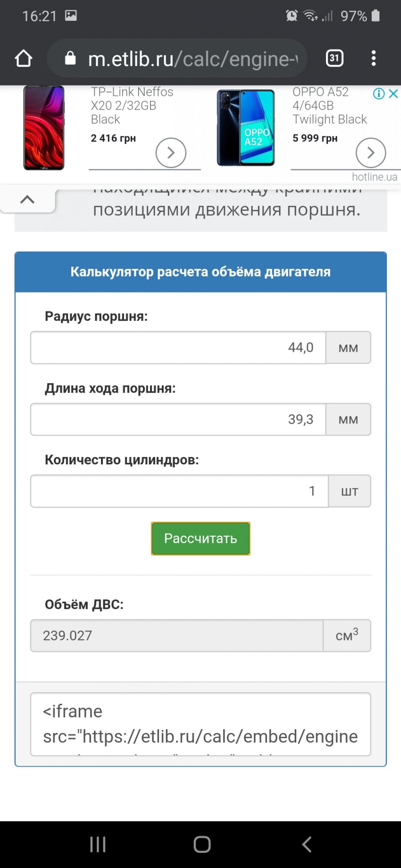Edit the Количество цилиндров field
401x868 pixels.
tap(179, 491)
